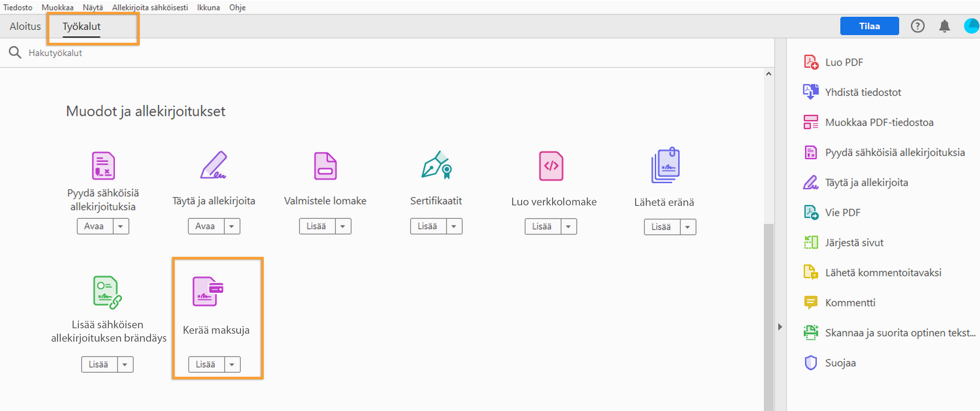Screen dimensions: 980x411
Task: Click Skannaa ja suorita optinen tekstintunnistus
Action: [900, 333]
